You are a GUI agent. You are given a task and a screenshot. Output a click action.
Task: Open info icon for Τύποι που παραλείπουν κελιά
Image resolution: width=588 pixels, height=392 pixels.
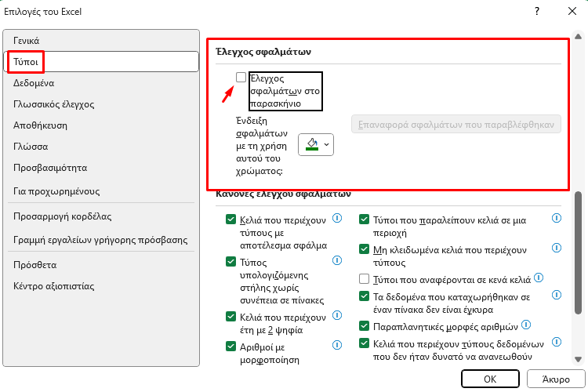(x=557, y=218)
